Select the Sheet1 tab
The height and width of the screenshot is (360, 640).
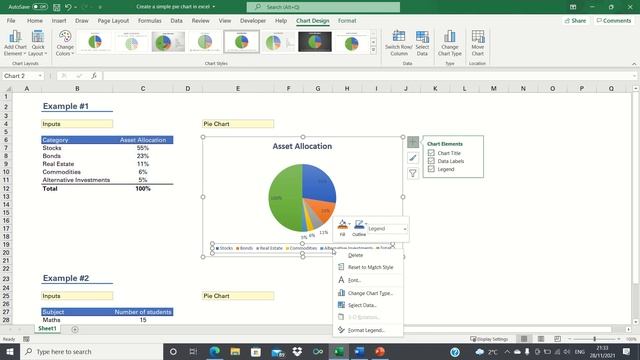pyautogui.click(x=47, y=329)
